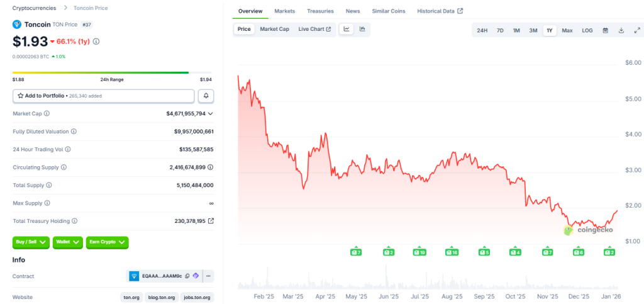Screen dimensions: 644x304
Task: Switch to the Markets tab
Action: click(284, 11)
